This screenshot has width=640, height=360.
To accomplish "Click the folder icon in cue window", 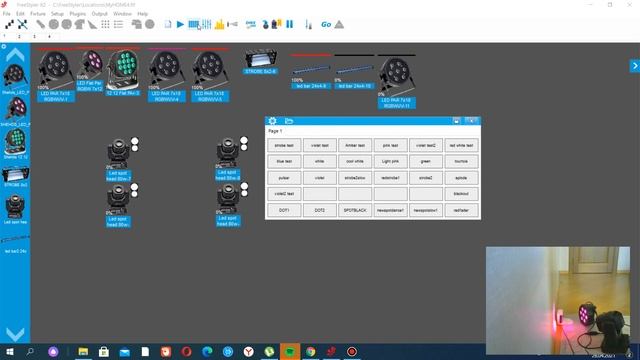I will [289, 121].
